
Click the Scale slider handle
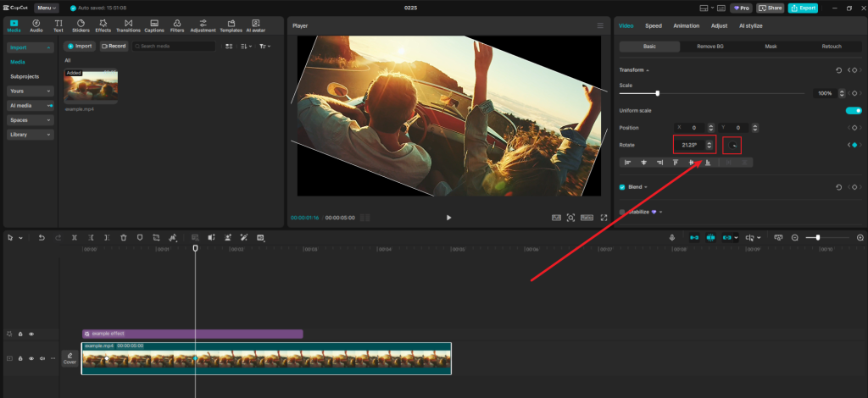pos(657,93)
